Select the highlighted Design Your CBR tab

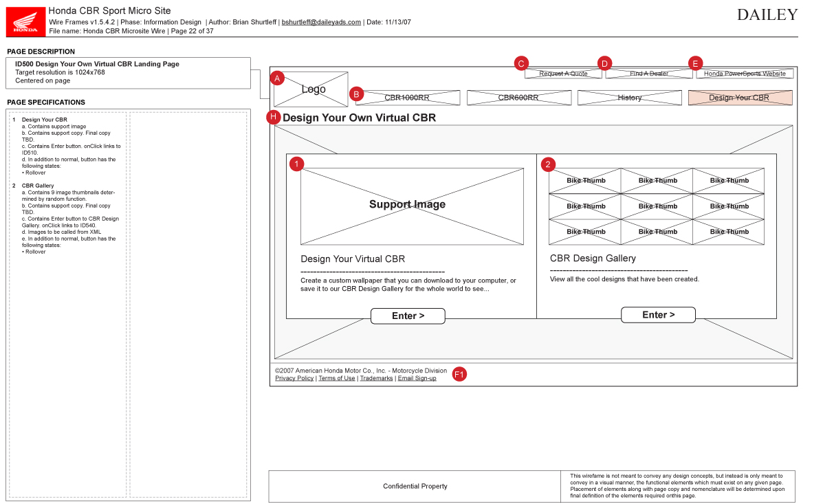click(740, 98)
